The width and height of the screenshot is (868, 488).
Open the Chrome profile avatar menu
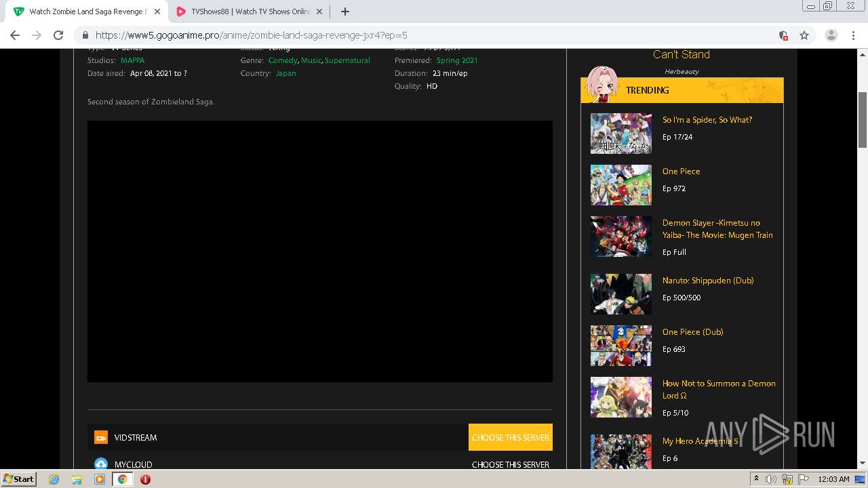[831, 35]
